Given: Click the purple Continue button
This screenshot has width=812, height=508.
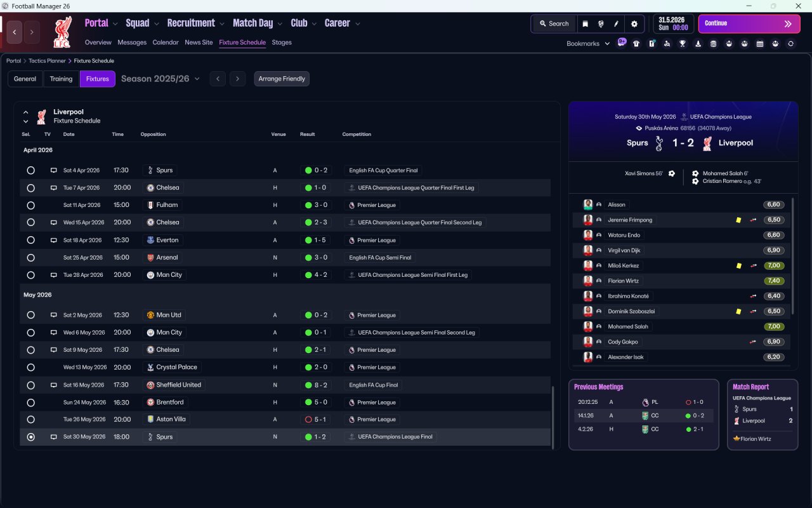Looking at the screenshot, I should coord(749,23).
